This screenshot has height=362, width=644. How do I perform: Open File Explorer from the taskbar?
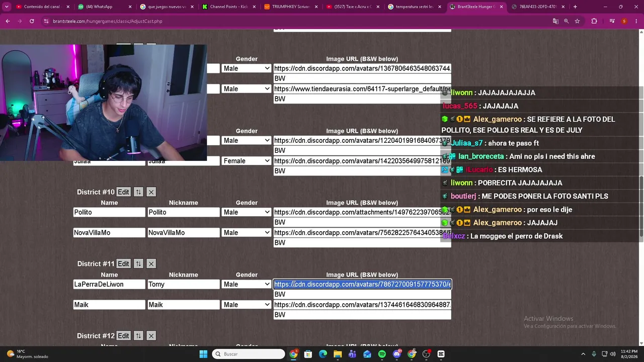[x=338, y=354]
